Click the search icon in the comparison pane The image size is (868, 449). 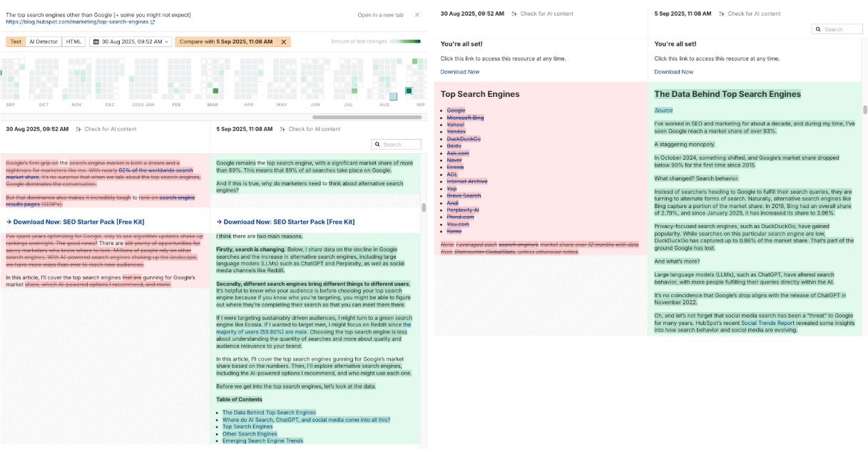[x=379, y=144]
